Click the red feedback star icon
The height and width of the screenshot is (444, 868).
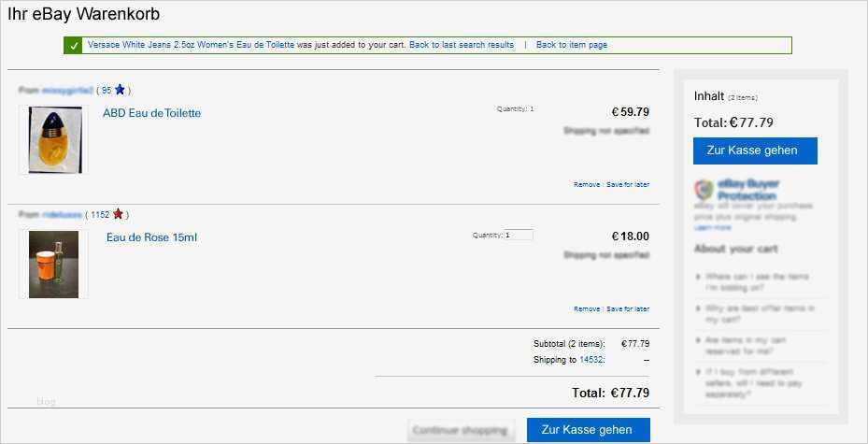tap(119, 214)
